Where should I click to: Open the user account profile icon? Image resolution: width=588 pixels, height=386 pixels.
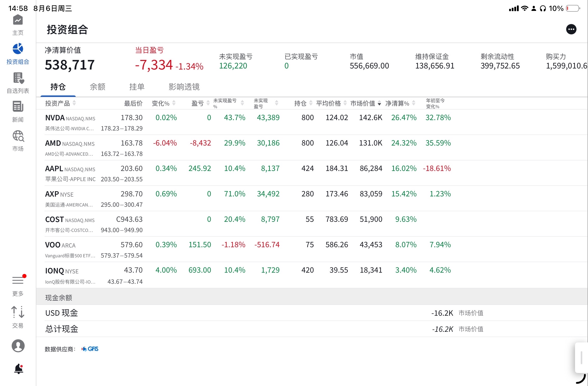pos(18,346)
